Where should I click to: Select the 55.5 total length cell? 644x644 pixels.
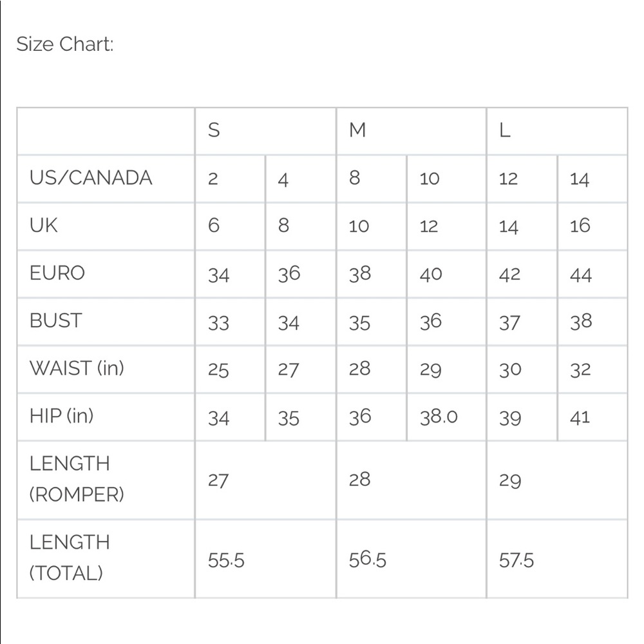click(265, 559)
